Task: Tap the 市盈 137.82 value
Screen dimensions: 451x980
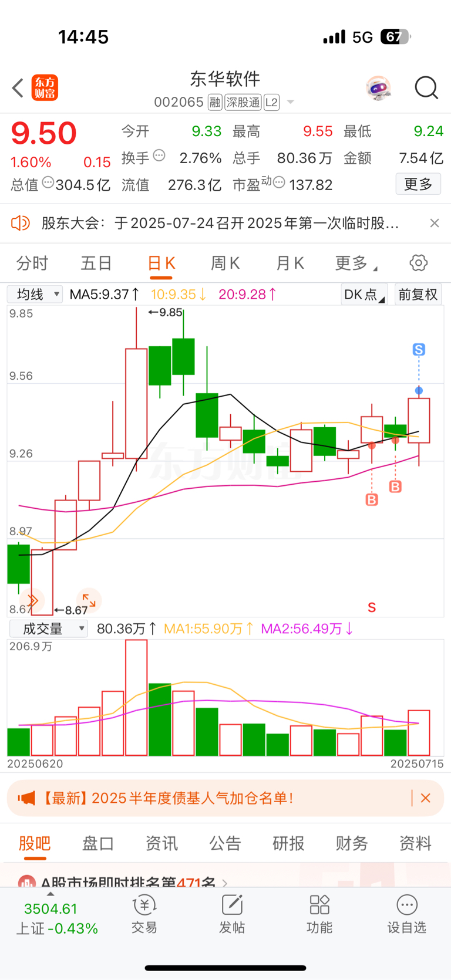Action: [x=311, y=185]
